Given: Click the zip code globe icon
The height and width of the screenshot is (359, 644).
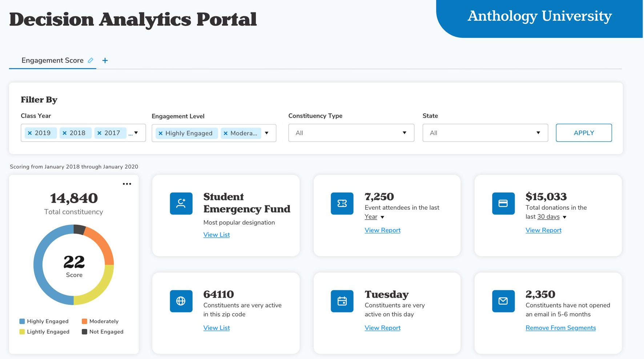Looking at the screenshot, I should (x=181, y=301).
